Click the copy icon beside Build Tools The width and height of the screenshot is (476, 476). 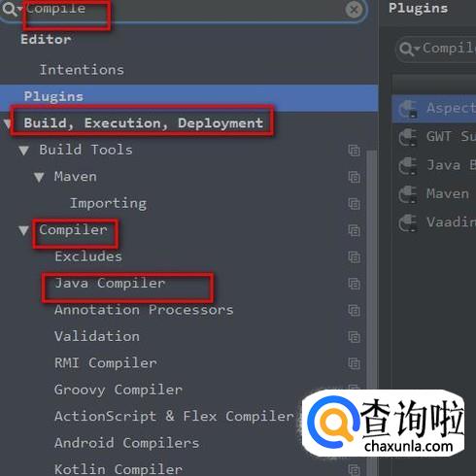tap(354, 151)
